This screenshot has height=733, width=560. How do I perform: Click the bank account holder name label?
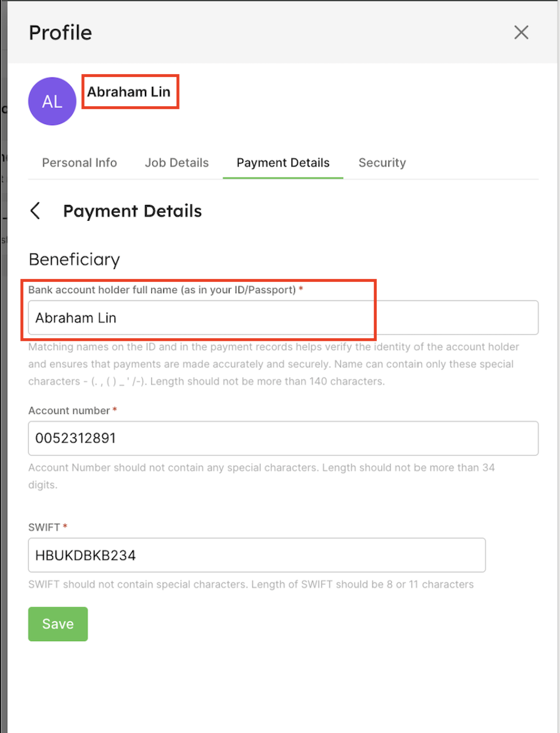(162, 290)
